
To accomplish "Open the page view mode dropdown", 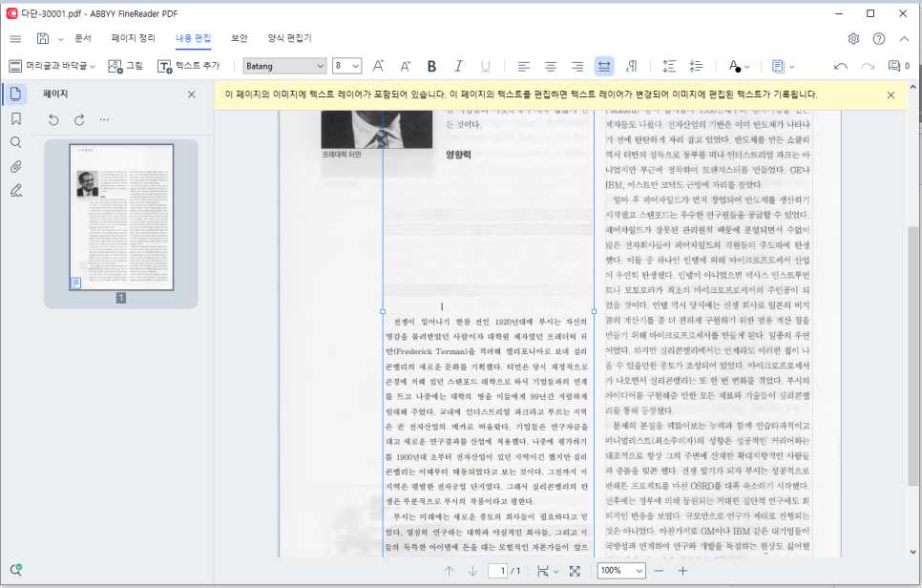I will [548, 571].
